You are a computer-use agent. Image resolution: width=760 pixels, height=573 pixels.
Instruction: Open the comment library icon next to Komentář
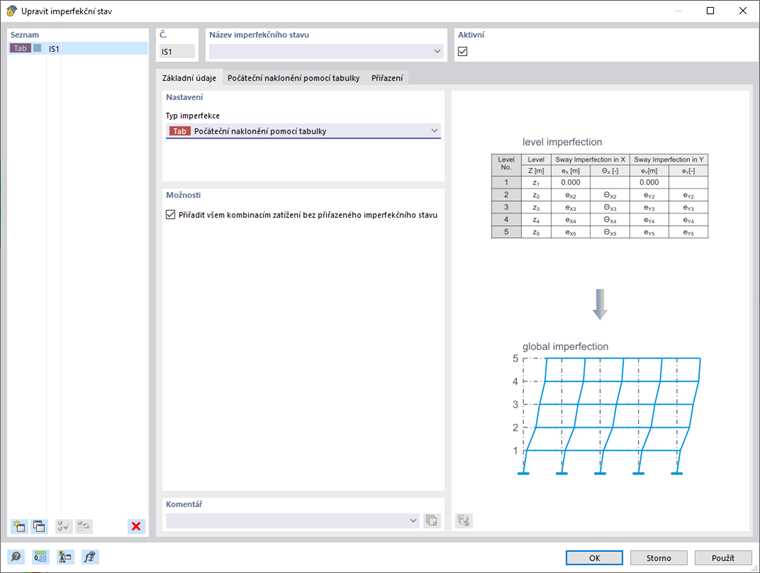coord(431,521)
